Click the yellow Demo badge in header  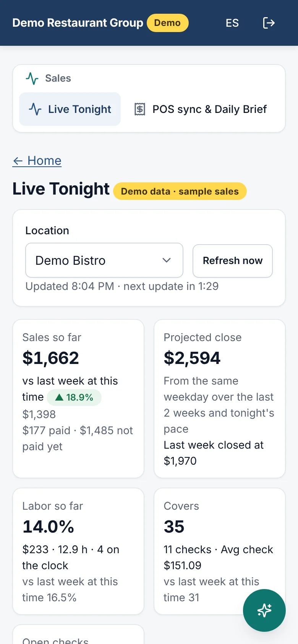tap(168, 23)
